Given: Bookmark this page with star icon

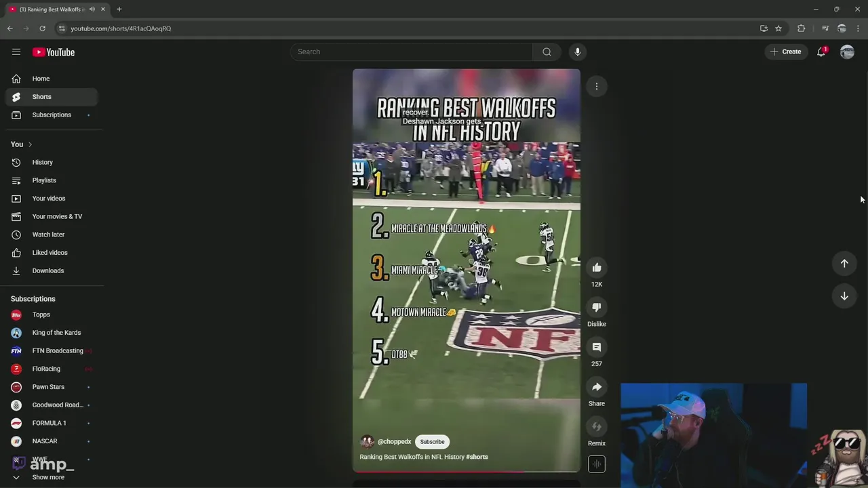Looking at the screenshot, I should click(778, 28).
